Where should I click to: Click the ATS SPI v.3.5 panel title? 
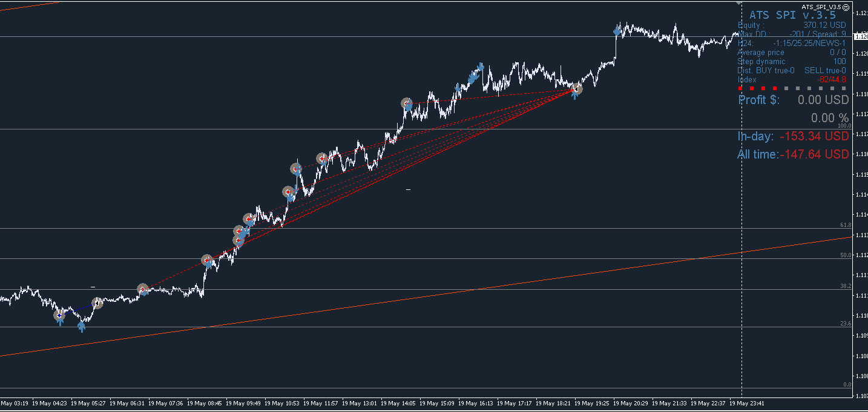792,15
